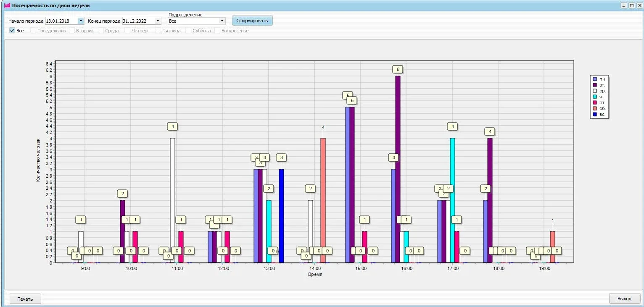Exit using the "Выход" button
Image resolution: width=644 pixels, height=307 pixels.
pos(624,299)
